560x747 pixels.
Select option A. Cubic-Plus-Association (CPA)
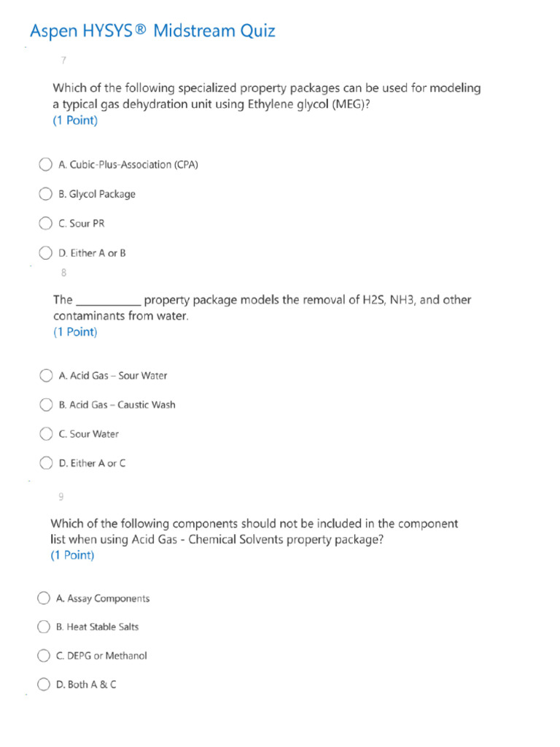(x=45, y=164)
